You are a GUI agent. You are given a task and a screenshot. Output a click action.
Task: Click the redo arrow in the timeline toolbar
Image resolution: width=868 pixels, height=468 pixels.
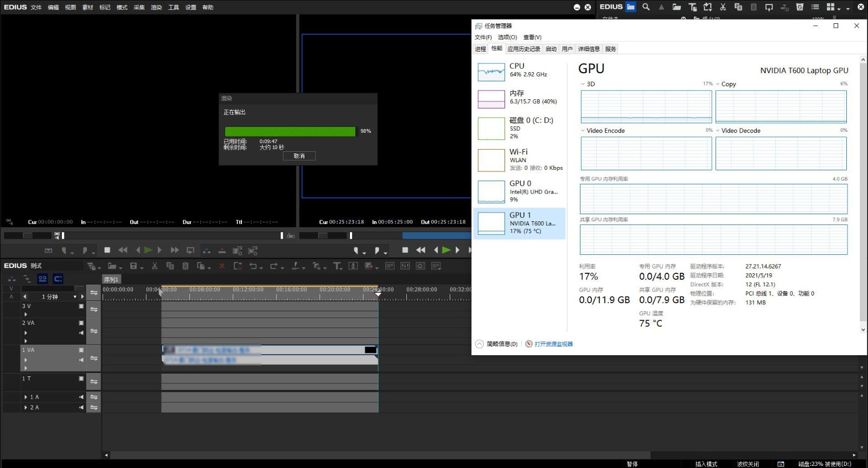(273, 266)
